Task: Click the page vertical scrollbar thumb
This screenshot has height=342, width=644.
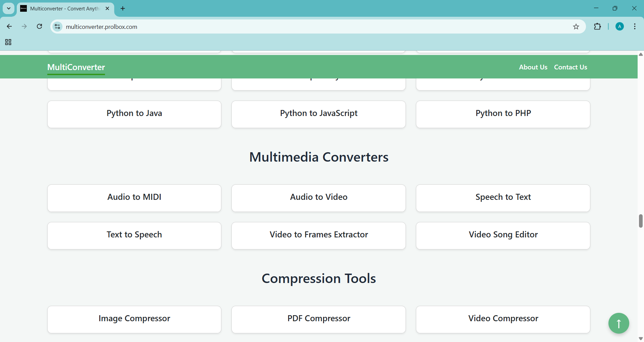Action: [641, 221]
